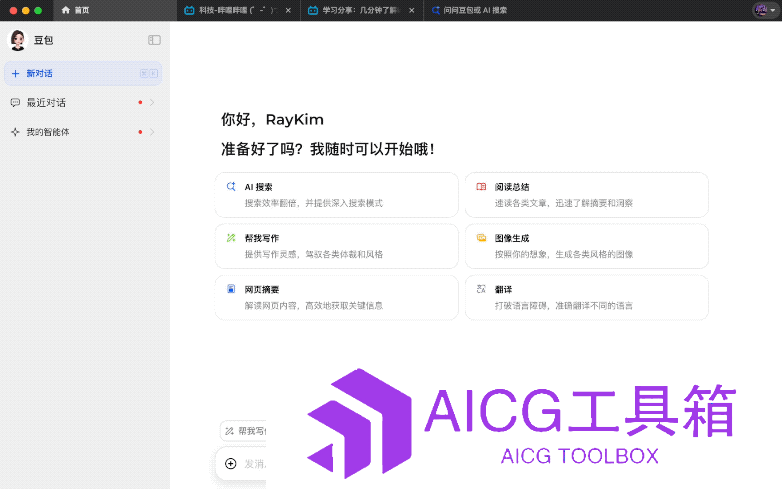Viewport: 782px width, 489px height.
Task: Click the 图像生成 picture icon
Action: click(481, 238)
